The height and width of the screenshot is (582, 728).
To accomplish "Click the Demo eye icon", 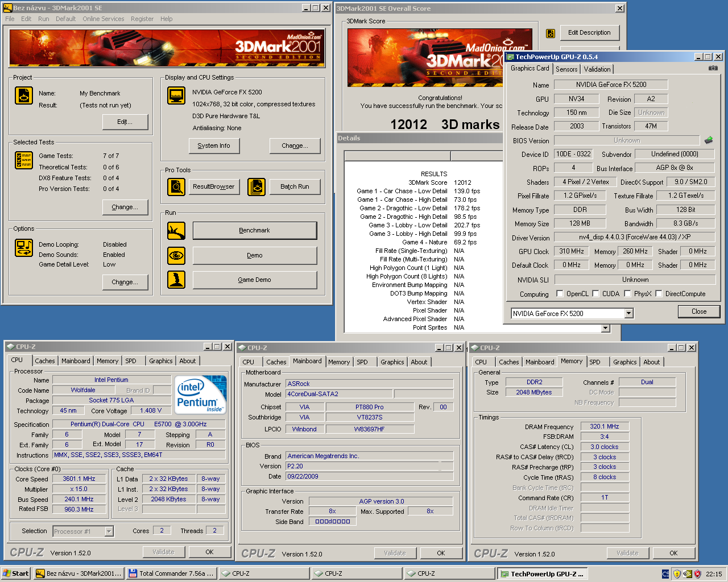I will [x=176, y=255].
